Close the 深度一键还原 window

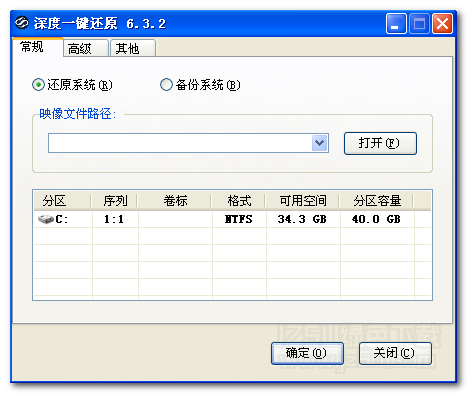442,24
